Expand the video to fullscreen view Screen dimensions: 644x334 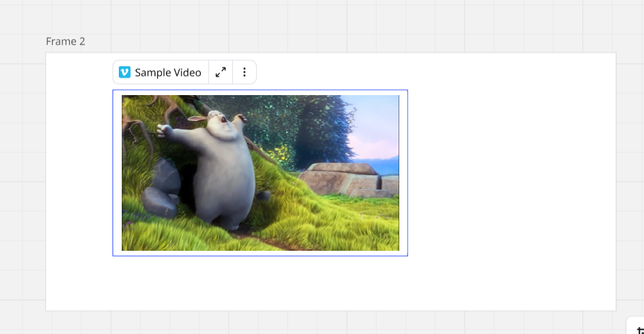tap(220, 73)
